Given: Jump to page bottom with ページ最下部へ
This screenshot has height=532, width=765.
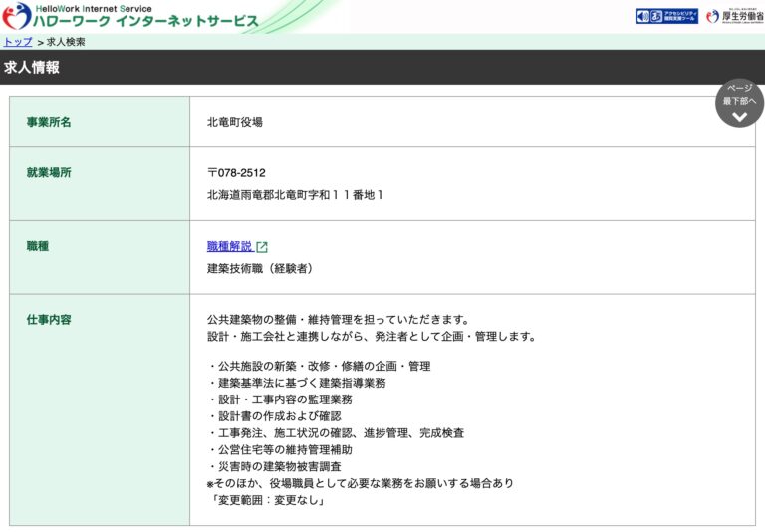Looking at the screenshot, I should point(739,103).
